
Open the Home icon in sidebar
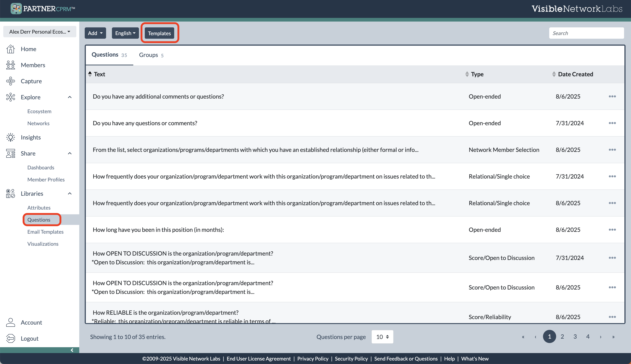pos(11,49)
